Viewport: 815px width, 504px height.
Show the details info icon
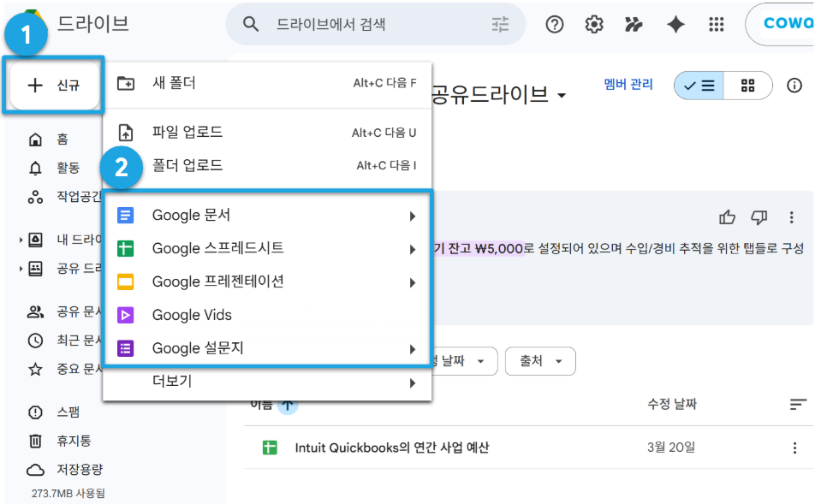(794, 86)
